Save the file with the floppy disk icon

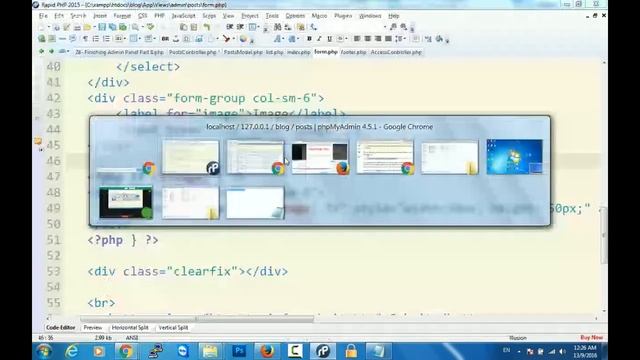[x=102, y=27]
